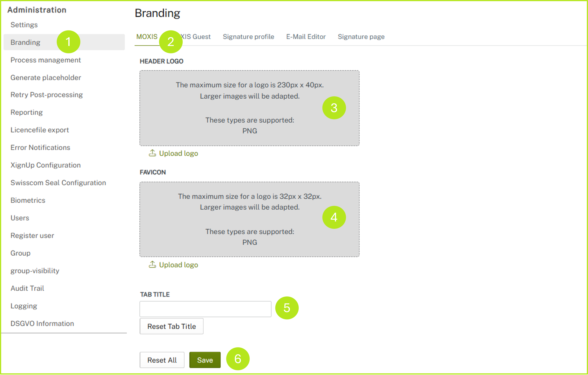Viewport: 588px width, 375px height.
Task: Click the header logo drop area
Action: coord(249,108)
